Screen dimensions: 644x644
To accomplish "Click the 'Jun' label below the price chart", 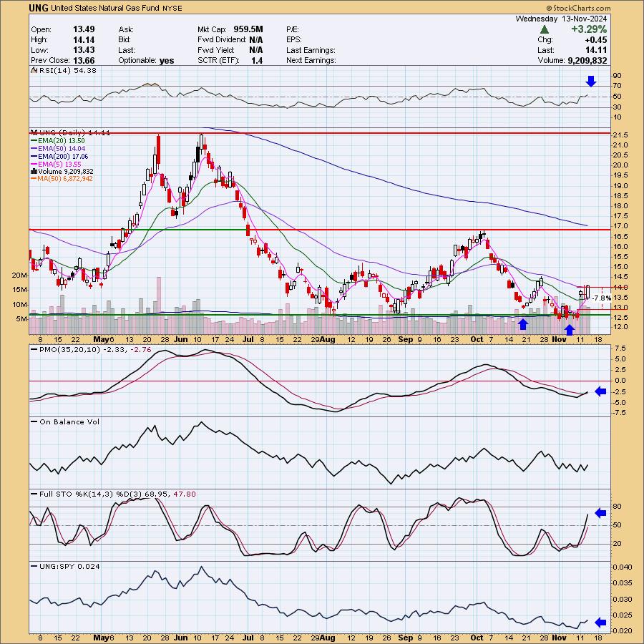I will [x=180, y=339].
